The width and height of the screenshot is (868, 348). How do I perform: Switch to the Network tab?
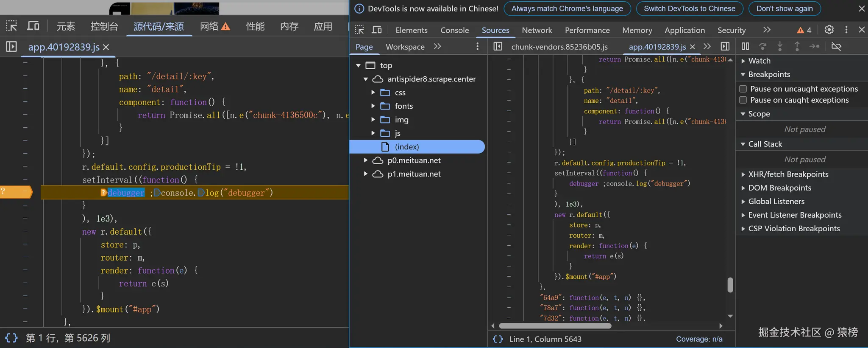click(537, 30)
